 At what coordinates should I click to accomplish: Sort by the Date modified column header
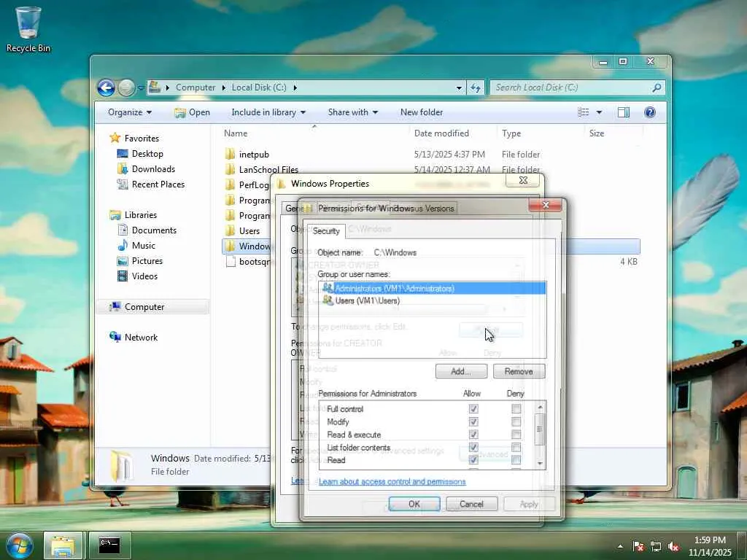click(441, 133)
